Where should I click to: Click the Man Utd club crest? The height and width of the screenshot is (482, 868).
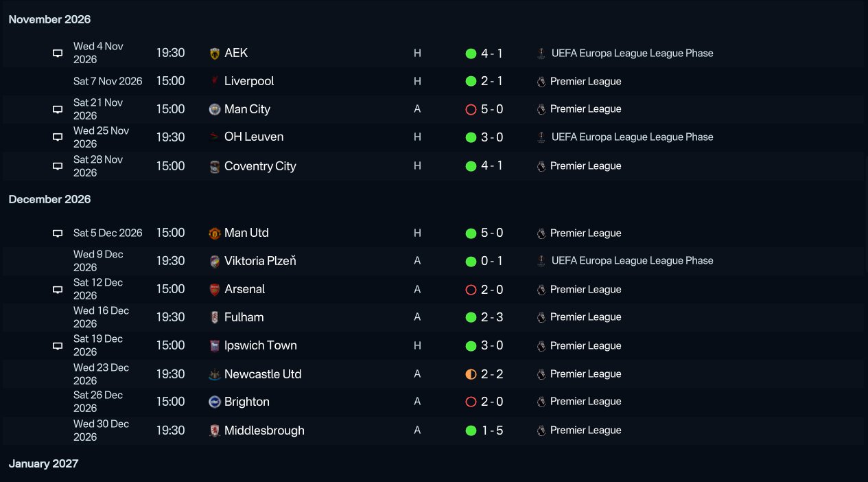[215, 233]
